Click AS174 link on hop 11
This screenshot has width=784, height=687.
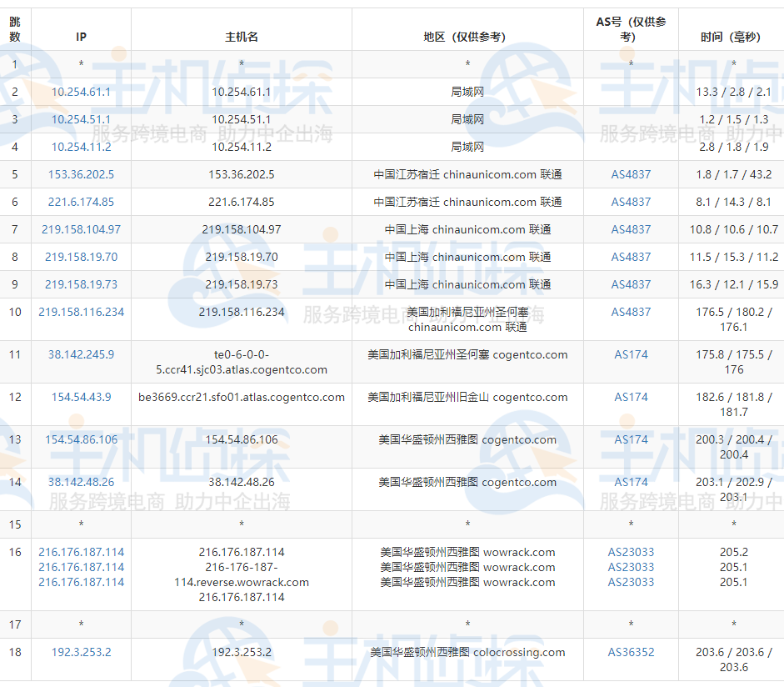630,354
